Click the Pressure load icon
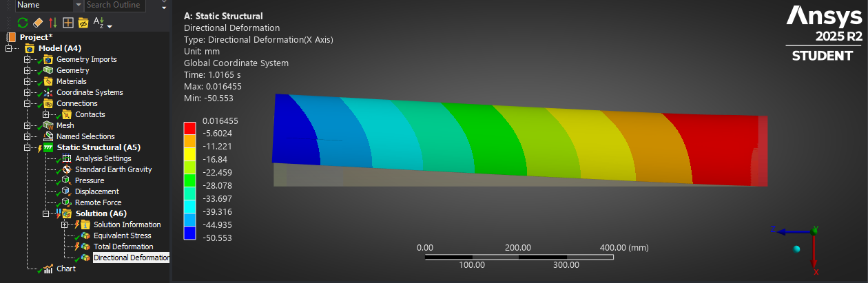Viewport: 868px width, 283px height. click(66, 180)
